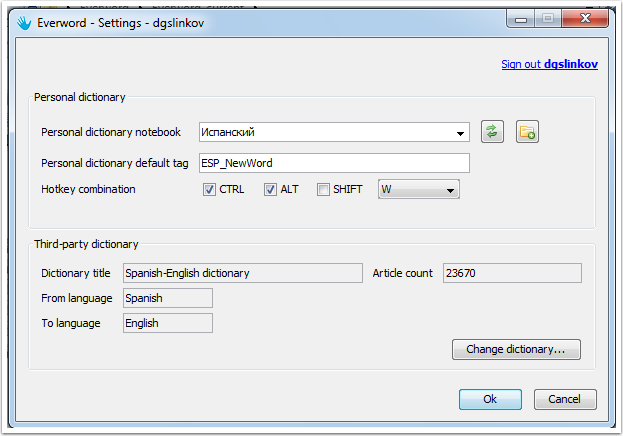623x436 pixels.
Task: Enable the SHIFT hotkey checkbox
Action: [323, 190]
